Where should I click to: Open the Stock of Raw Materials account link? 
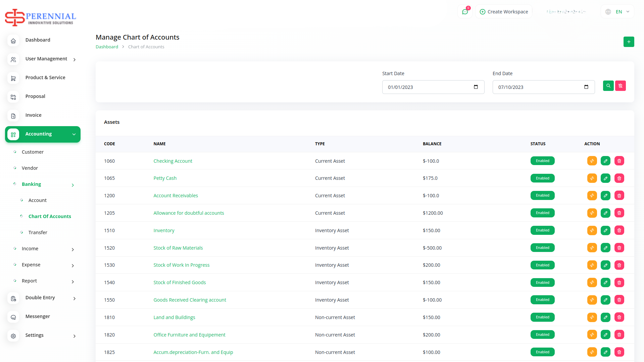[x=178, y=248]
